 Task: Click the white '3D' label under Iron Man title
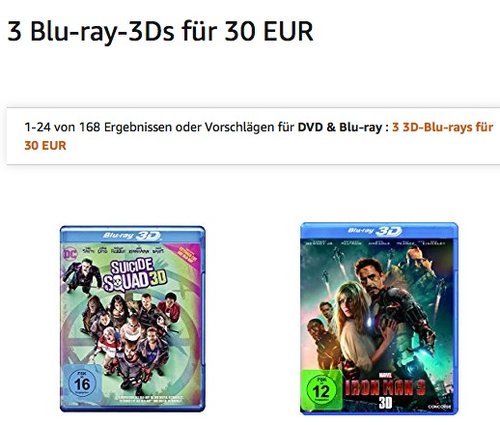coord(385,404)
